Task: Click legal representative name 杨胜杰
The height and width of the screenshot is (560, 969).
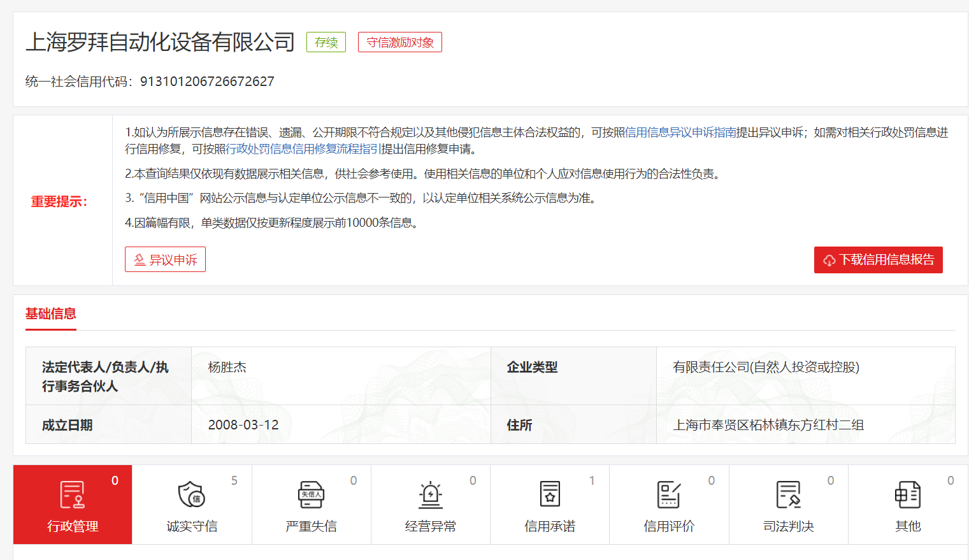Action: [227, 368]
